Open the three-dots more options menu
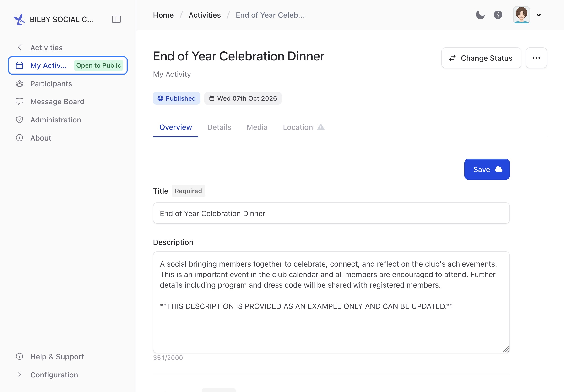 point(536,58)
